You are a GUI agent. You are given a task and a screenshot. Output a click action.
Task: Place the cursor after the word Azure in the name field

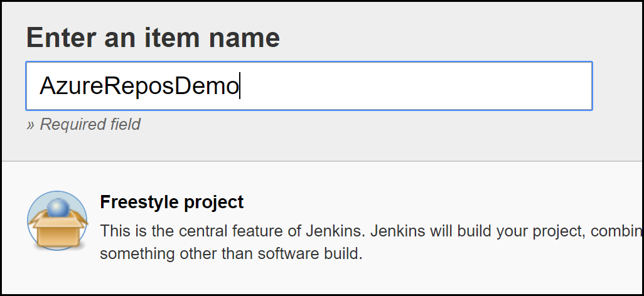click(x=102, y=86)
